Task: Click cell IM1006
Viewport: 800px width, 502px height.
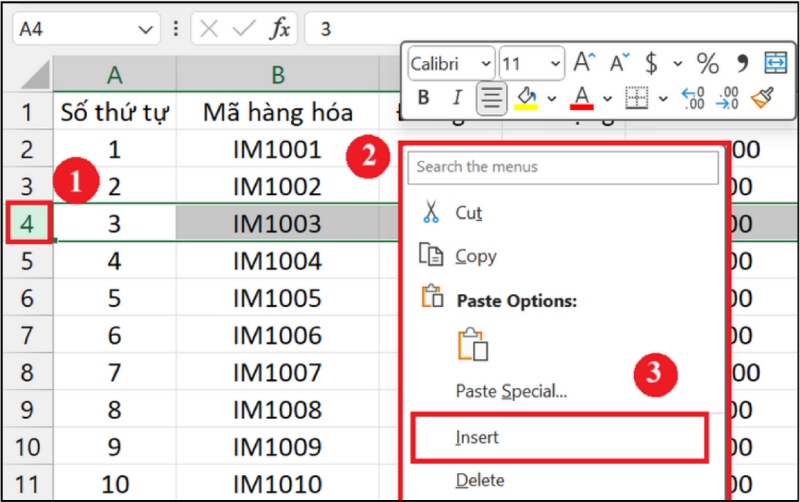Action: pos(278,335)
